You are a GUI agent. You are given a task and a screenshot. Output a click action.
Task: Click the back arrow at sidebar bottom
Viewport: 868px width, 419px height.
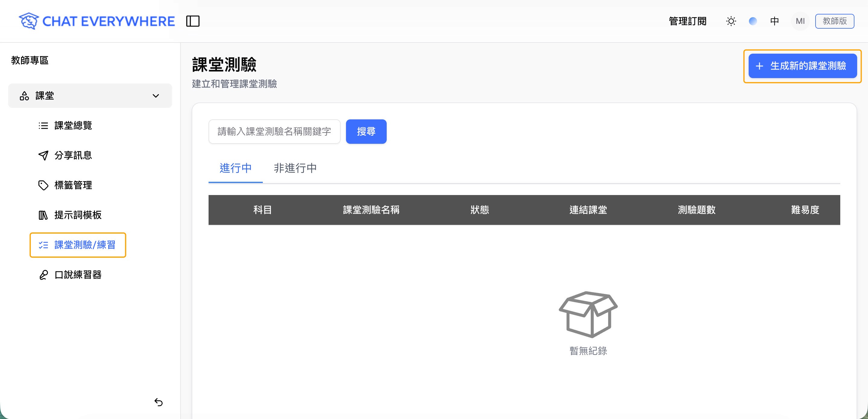click(159, 402)
